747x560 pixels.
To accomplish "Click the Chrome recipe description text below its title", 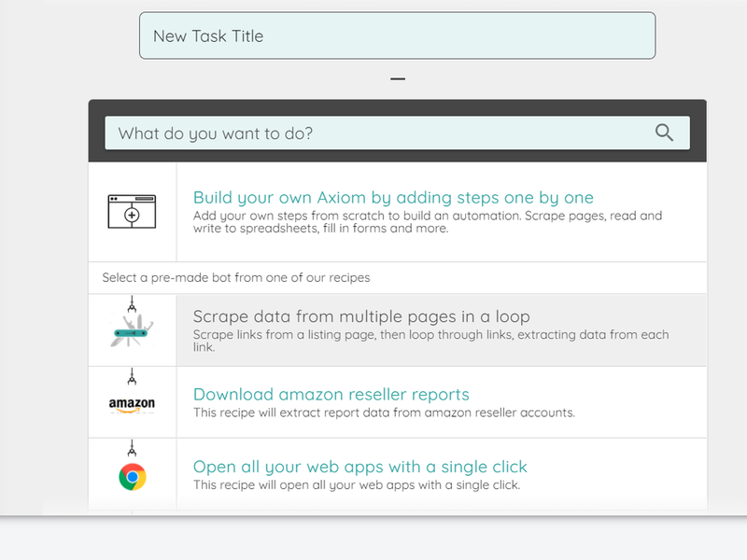I will coord(356,485).
